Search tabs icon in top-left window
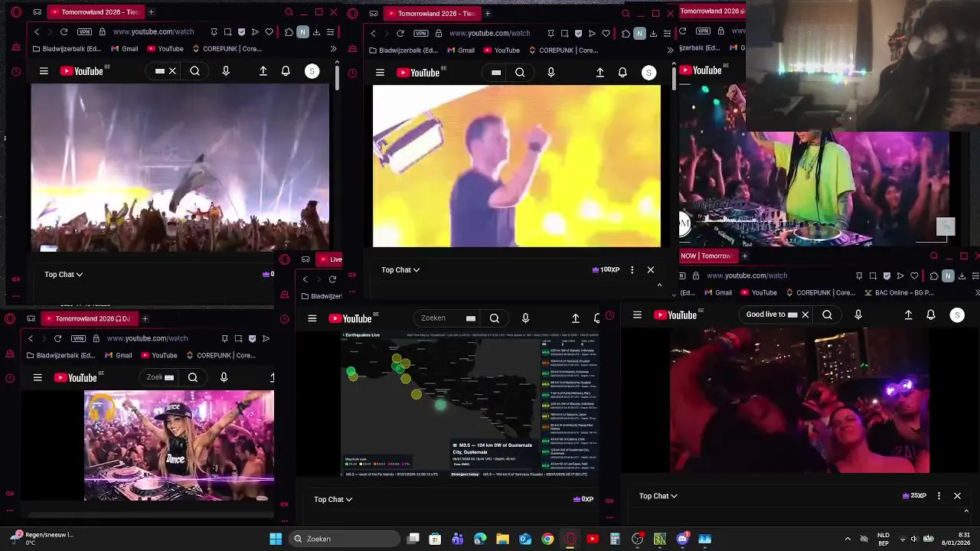980x551 pixels. (x=289, y=12)
